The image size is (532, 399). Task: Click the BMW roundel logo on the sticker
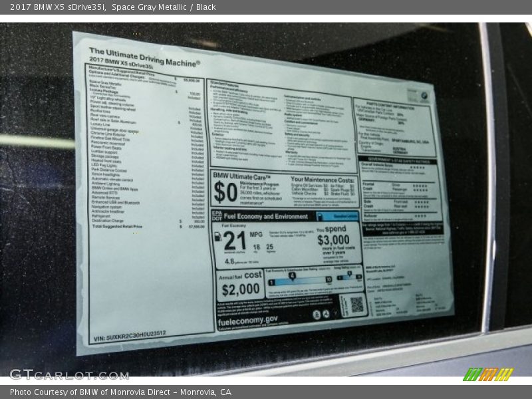424,96
